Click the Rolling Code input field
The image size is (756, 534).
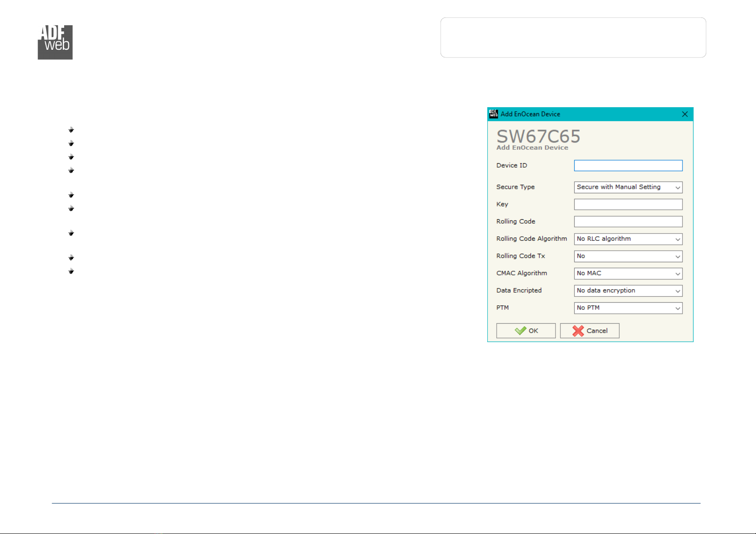coord(628,221)
